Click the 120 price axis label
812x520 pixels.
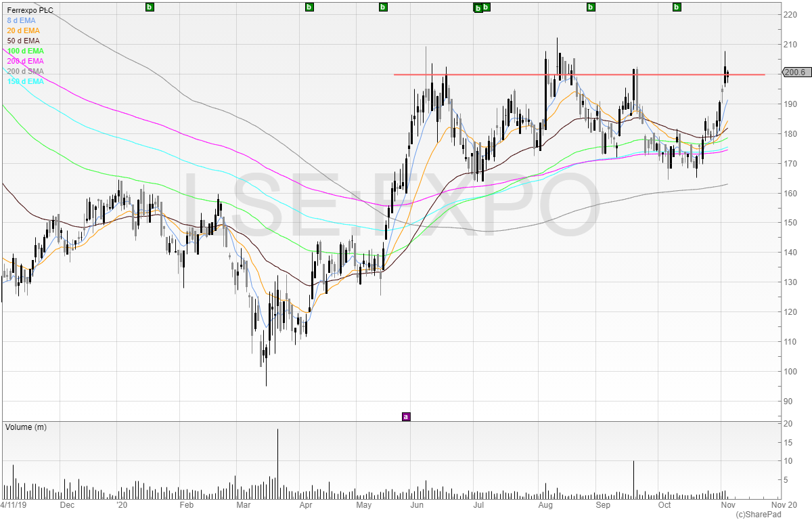pyautogui.click(x=790, y=312)
